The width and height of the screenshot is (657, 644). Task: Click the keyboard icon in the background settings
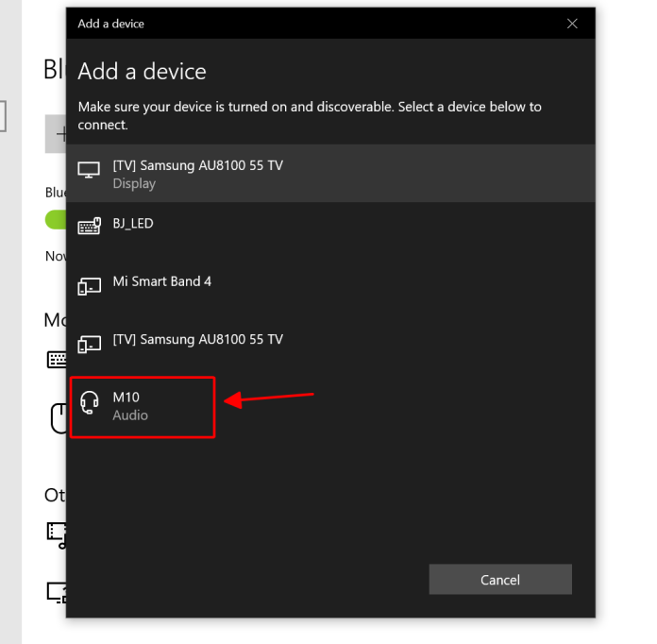(x=56, y=360)
